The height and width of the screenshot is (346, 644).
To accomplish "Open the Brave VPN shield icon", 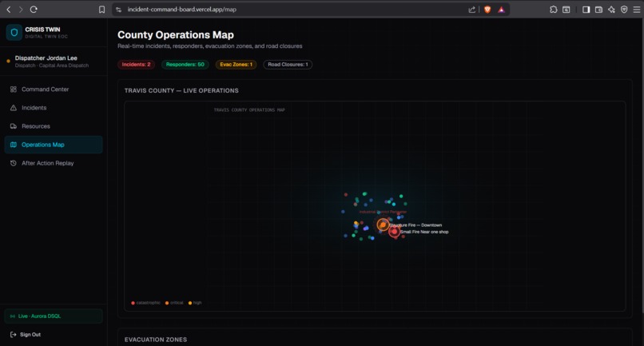I will (624, 10).
